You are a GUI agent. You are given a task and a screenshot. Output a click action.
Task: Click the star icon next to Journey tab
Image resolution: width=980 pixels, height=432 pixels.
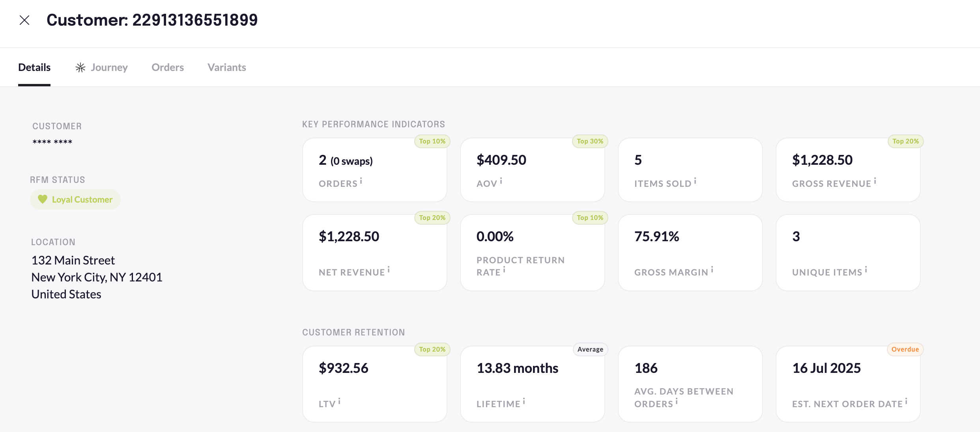point(80,67)
